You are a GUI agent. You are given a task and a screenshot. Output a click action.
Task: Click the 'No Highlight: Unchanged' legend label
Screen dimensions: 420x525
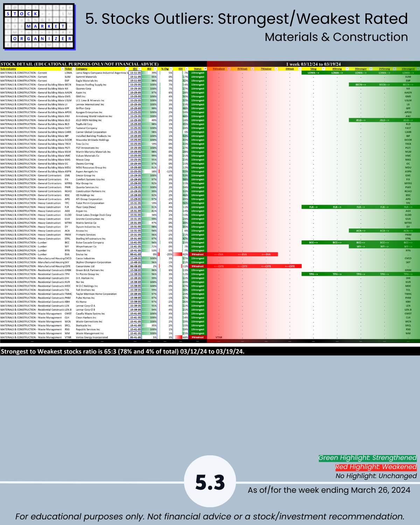point(376,476)
